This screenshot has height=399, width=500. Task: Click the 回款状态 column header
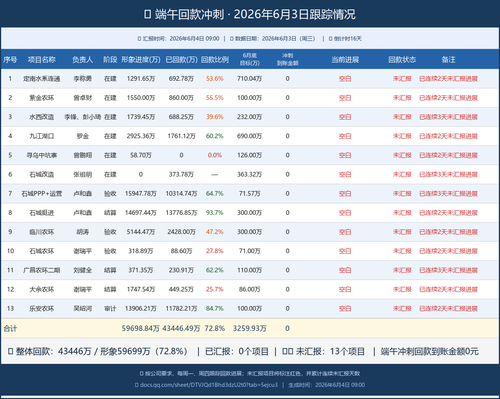click(402, 60)
